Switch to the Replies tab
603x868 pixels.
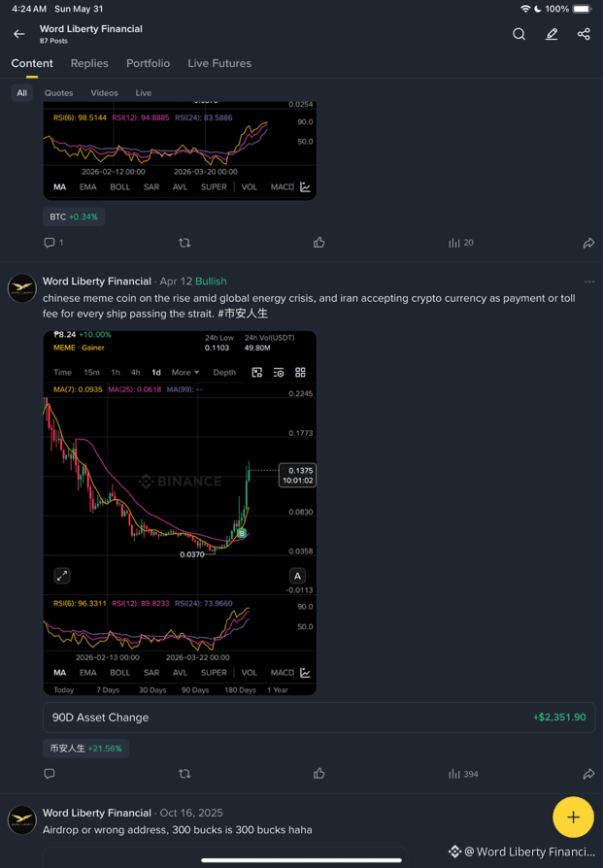coord(89,63)
